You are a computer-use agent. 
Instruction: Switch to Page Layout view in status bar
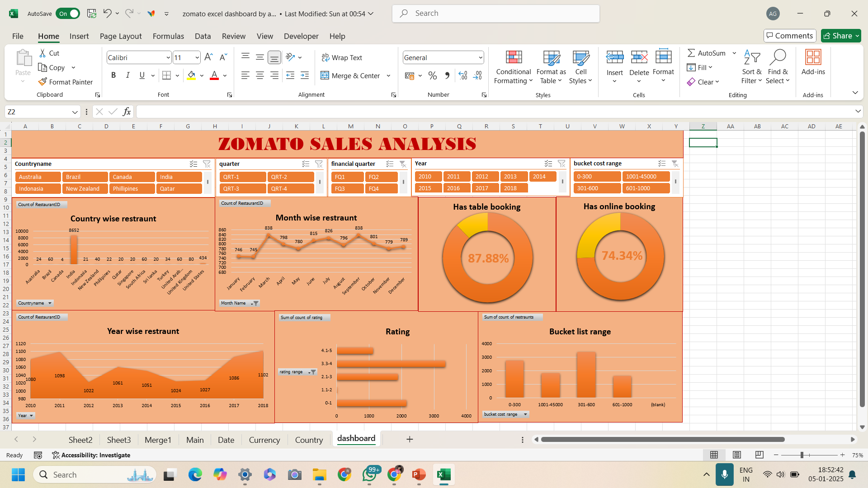coord(737,455)
